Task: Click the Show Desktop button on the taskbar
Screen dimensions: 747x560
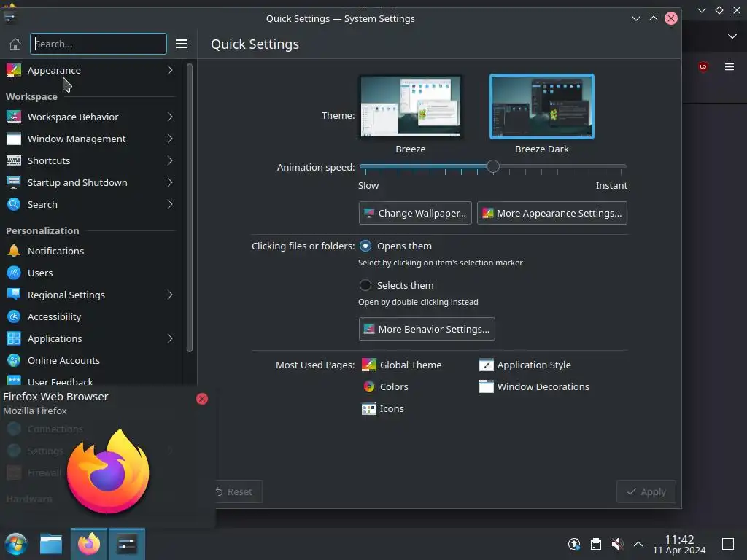Action: coord(728,544)
